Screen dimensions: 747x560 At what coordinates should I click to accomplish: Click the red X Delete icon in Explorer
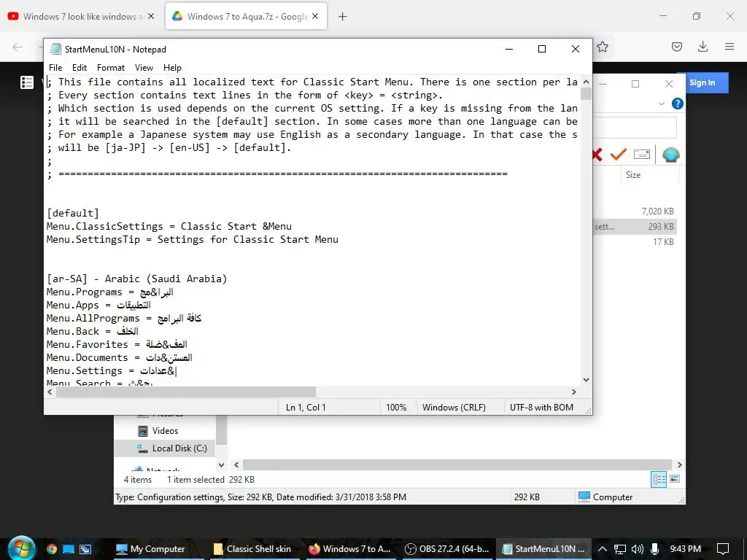tap(597, 155)
